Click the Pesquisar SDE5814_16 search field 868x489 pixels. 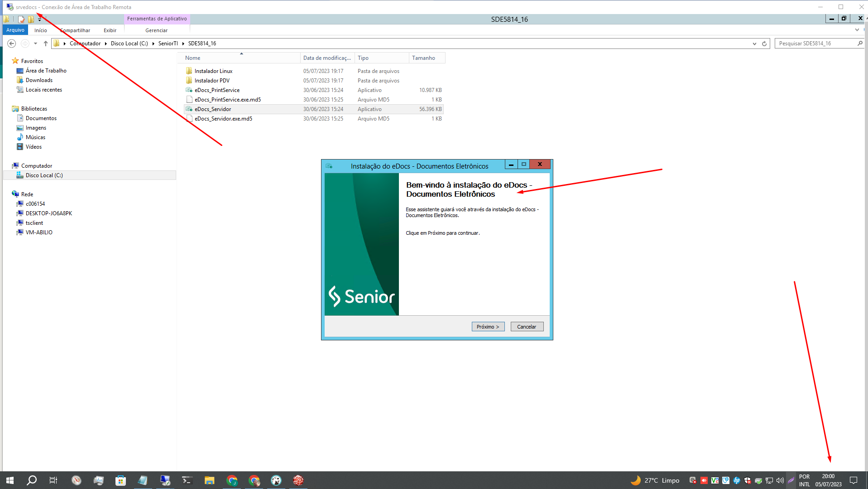coord(815,44)
